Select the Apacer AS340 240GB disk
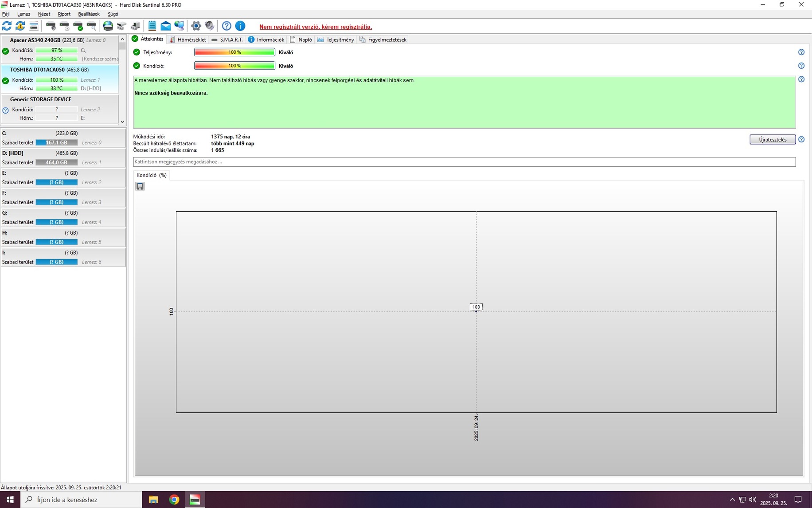 coord(60,49)
